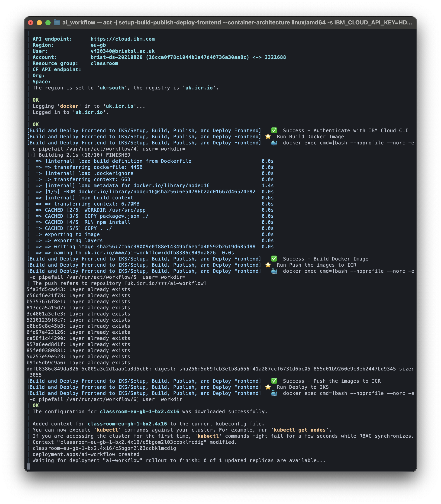441x504 pixels.
Task: Select the star beside Run Push the images to ICR
Action: pyautogui.click(x=268, y=265)
